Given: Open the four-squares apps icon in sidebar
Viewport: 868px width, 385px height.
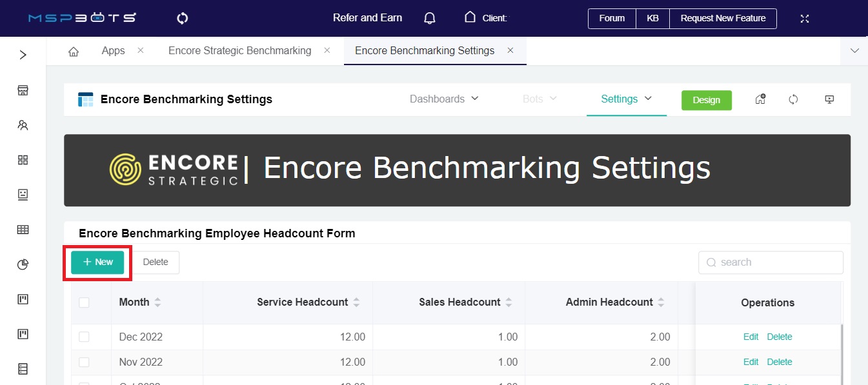Looking at the screenshot, I should 23,160.
